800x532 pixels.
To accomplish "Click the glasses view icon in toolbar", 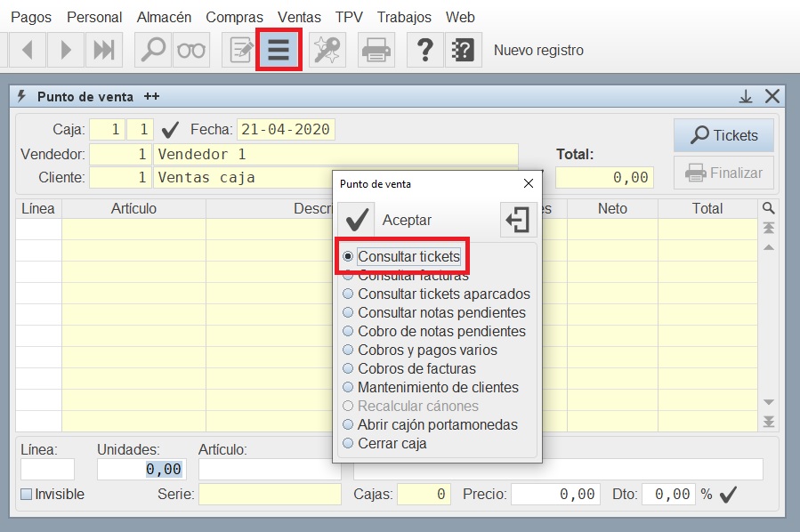I will (x=190, y=50).
